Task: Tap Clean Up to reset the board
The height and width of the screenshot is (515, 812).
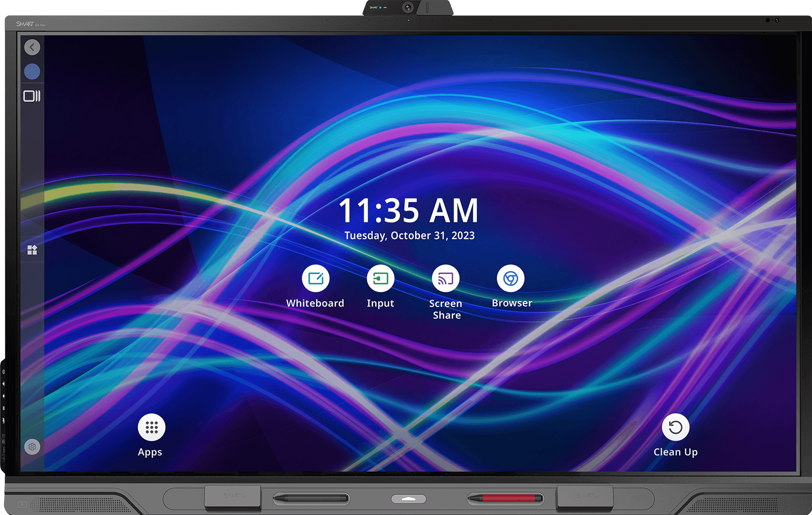Action: click(675, 428)
